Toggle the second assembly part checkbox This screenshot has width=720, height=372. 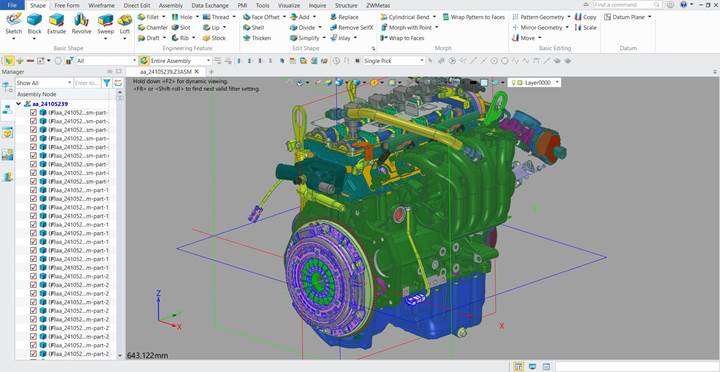tap(33, 121)
